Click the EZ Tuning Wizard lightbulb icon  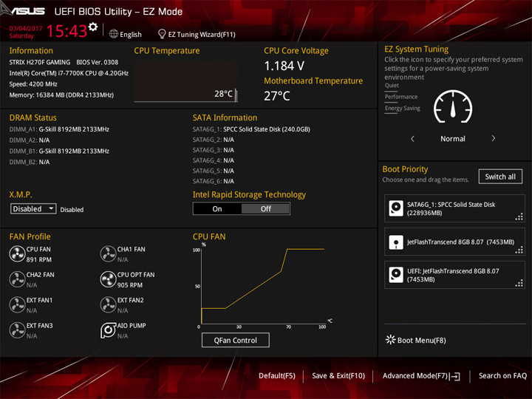(x=162, y=34)
